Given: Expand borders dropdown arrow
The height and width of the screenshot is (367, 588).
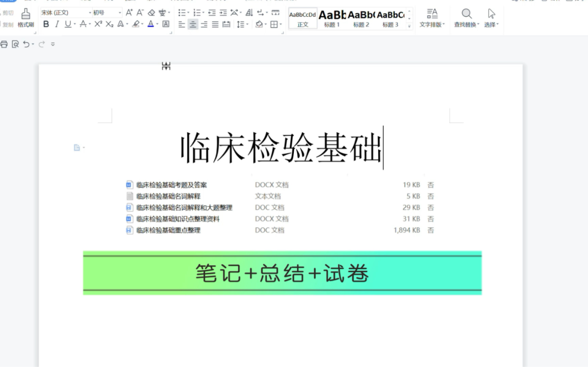Looking at the screenshot, I should coord(281,24).
